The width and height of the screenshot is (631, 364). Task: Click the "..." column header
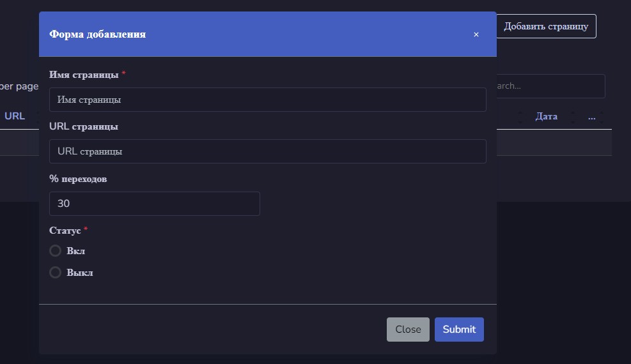point(591,117)
